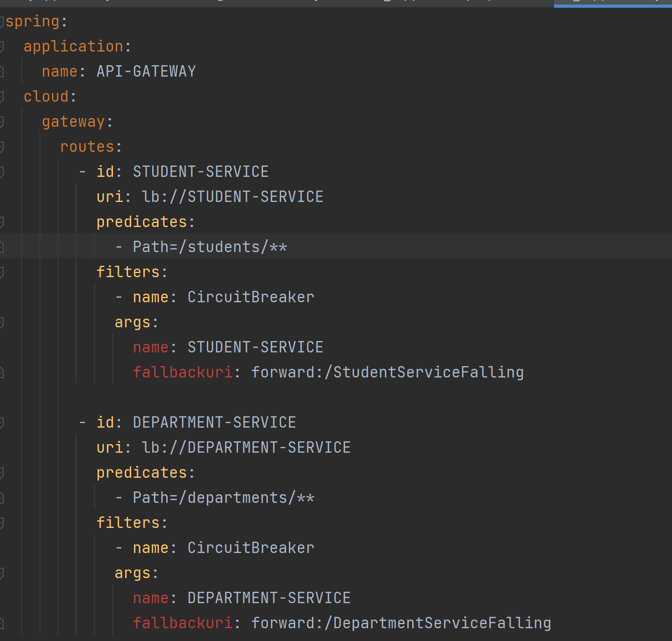Click args name value STUDENT-SERVICE
Screen dimensions: 672x641
[256, 347]
